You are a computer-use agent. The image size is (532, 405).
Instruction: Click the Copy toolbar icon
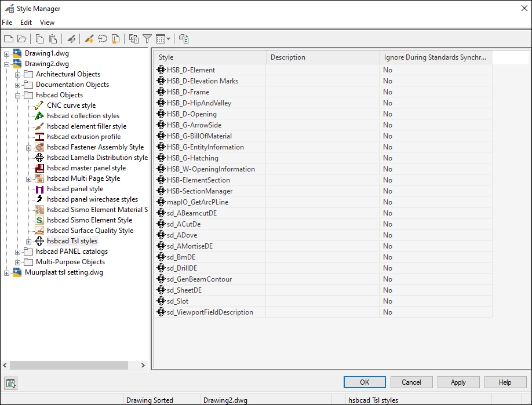[x=39, y=39]
